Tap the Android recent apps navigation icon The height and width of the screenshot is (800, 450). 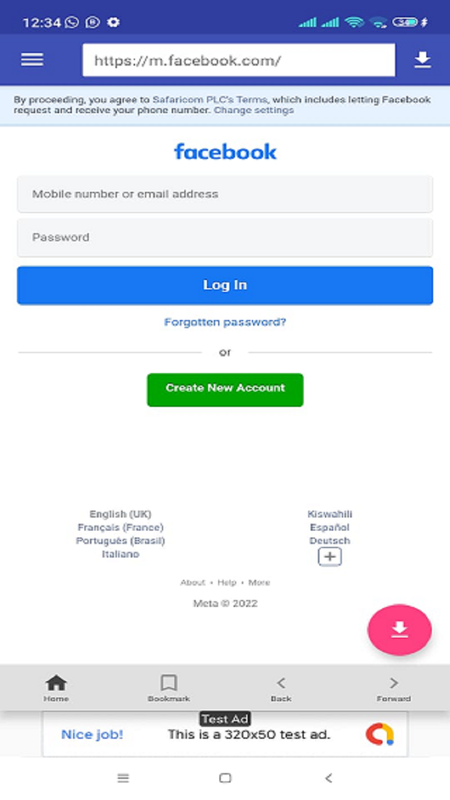[x=123, y=778]
